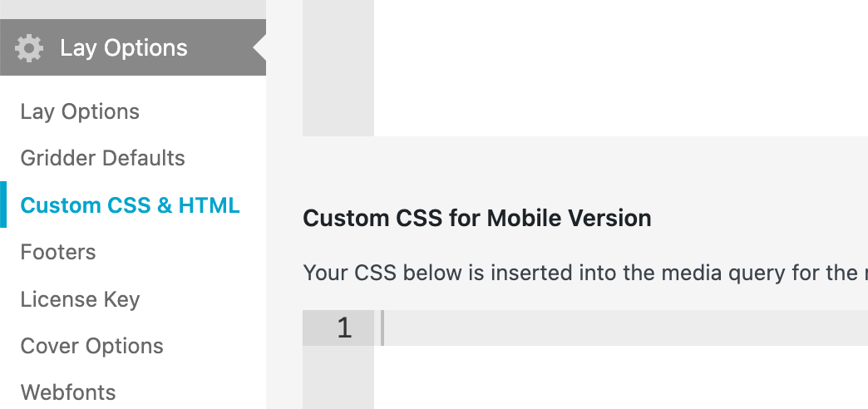Go to the Webfonts page
Viewport: 868px width, 409px height.
click(x=68, y=392)
